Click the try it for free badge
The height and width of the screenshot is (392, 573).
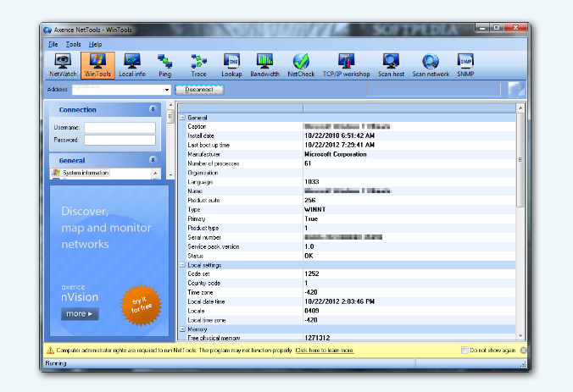tap(141, 305)
